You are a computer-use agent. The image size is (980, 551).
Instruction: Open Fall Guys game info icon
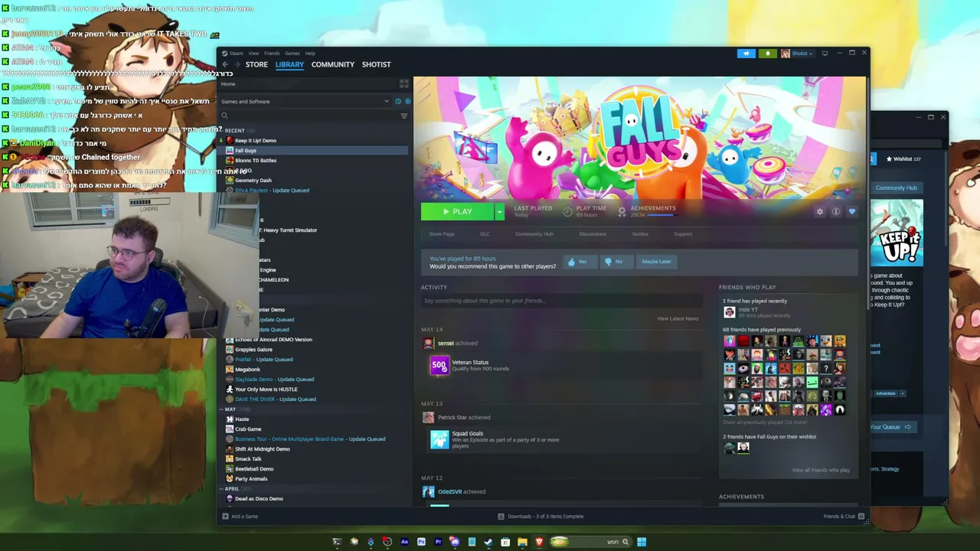pyautogui.click(x=836, y=212)
